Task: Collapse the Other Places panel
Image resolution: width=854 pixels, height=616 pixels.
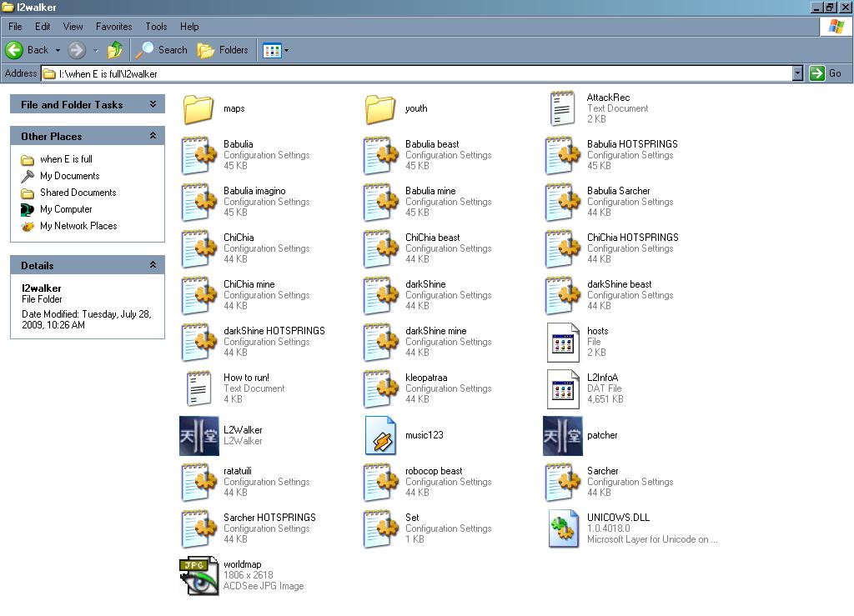Action: pyautogui.click(x=153, y=136)
